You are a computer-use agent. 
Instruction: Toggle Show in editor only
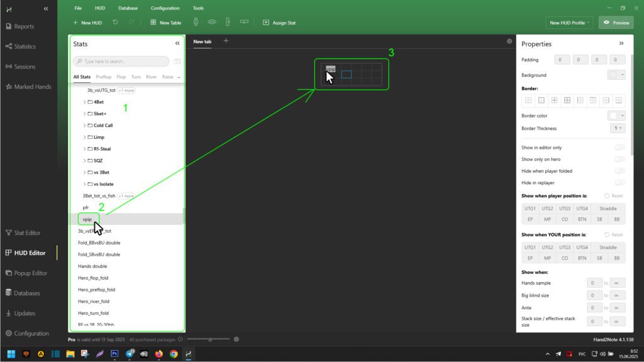[x=619, y=148]
